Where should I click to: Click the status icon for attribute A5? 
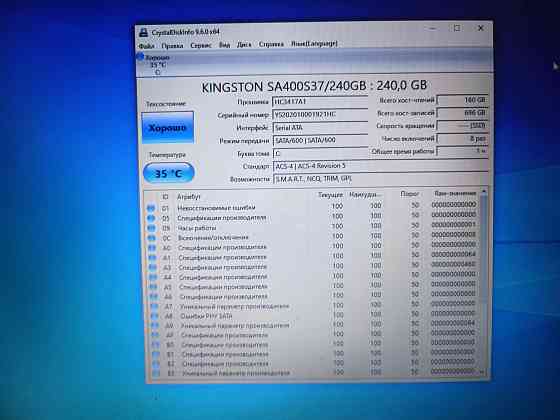click(x=154, y=287)
